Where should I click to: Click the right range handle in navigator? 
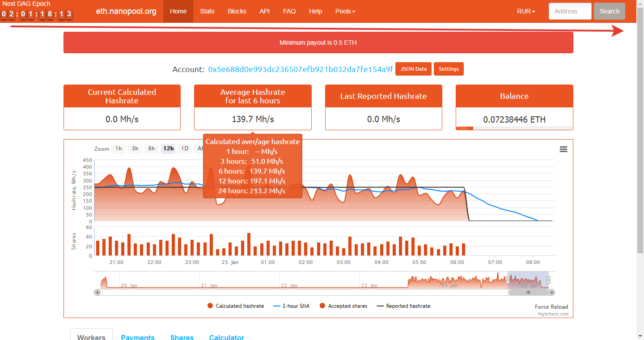point(549,280)
